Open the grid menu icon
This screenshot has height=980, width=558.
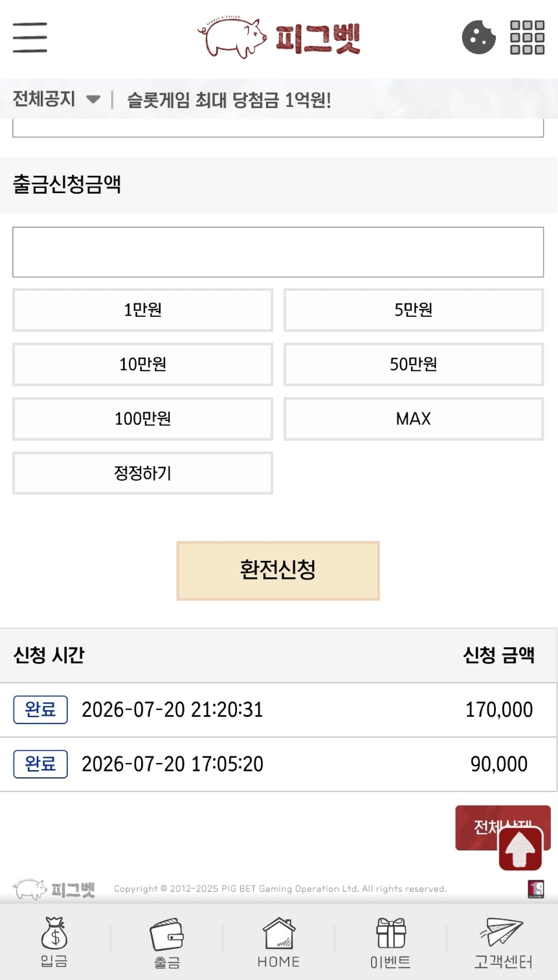tap(527, 37)
